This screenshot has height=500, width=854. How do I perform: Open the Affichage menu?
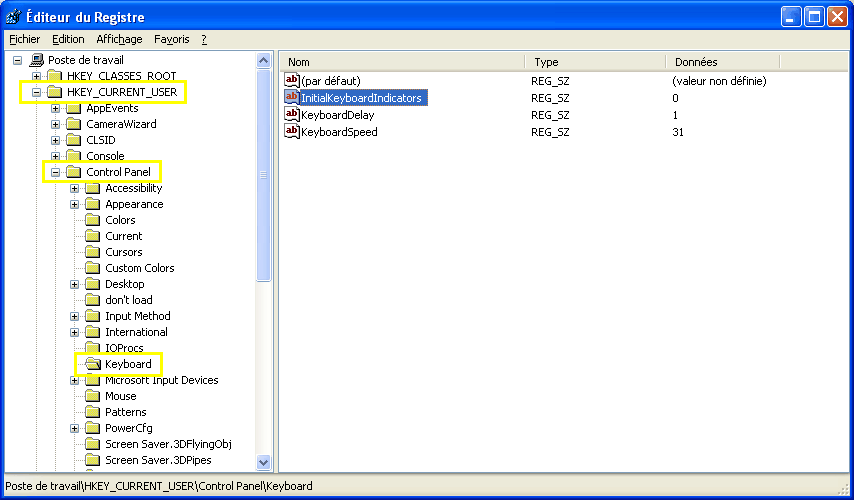click(119, 39)
